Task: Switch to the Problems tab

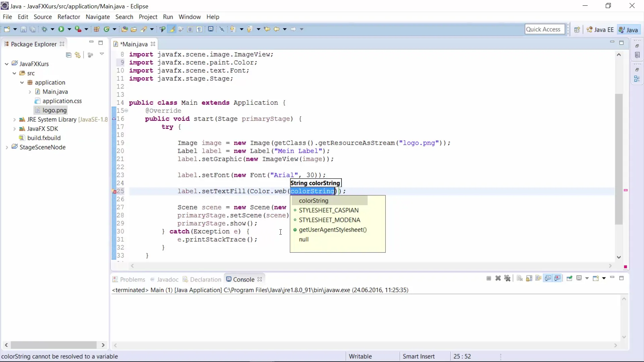Action: coord(129,280)
